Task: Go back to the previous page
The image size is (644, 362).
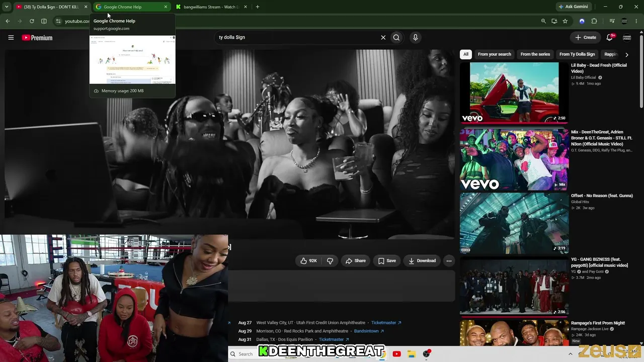Action: coord(8,21)
